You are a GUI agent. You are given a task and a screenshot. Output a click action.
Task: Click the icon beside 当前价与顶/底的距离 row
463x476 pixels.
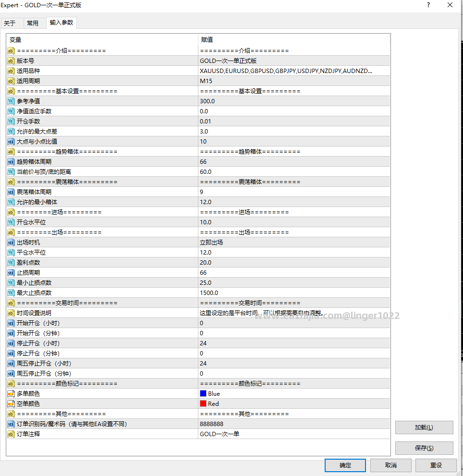(x=11, y=172)
